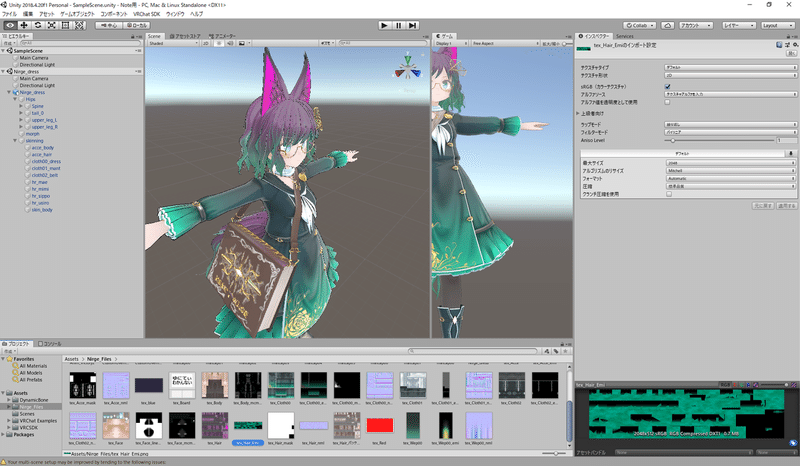Open the Edit menu

tap(28, 14)
